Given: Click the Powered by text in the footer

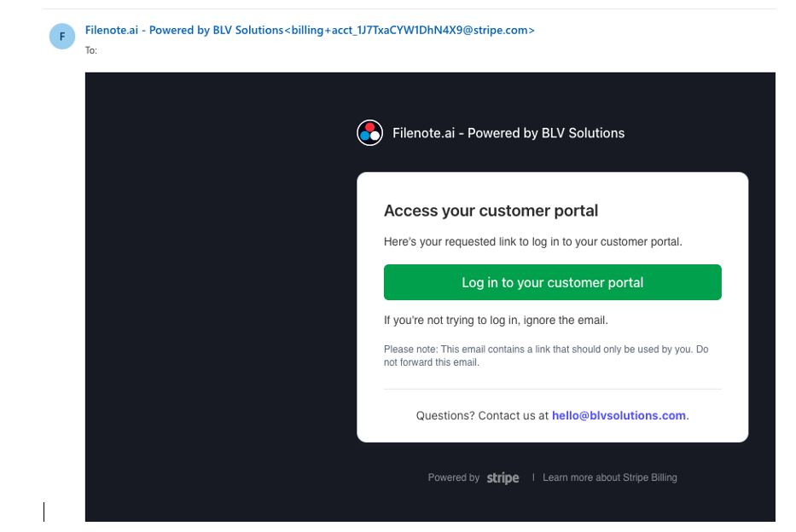Looking at the screenshot, I should point(453,478).
